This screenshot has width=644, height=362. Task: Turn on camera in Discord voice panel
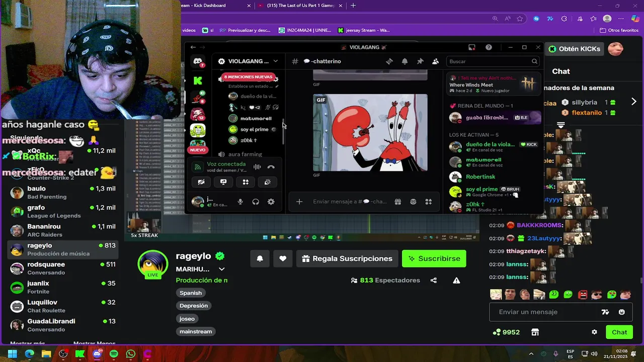point(201,182)
